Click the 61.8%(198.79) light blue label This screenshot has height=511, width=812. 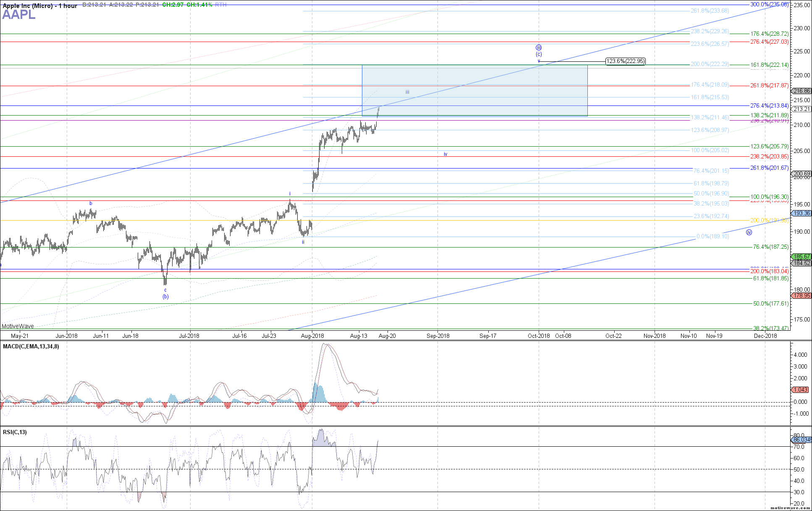pos(711,183)
